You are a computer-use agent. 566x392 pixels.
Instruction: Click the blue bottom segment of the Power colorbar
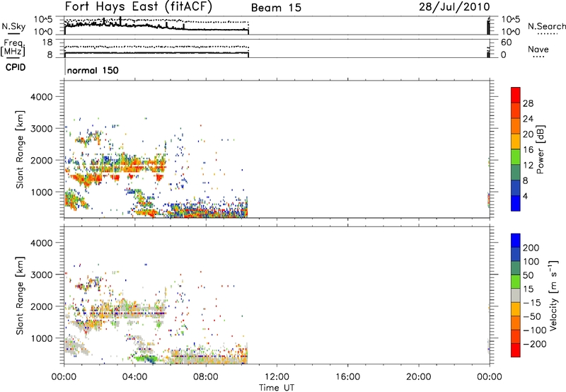[x=516, y=203]
